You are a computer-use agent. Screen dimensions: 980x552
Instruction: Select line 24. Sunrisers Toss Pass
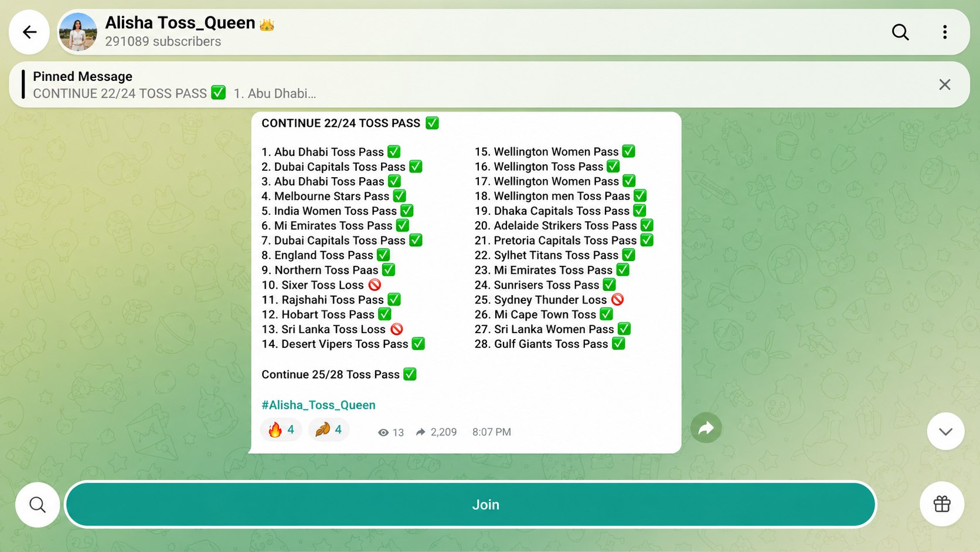(x=545, y=285)
